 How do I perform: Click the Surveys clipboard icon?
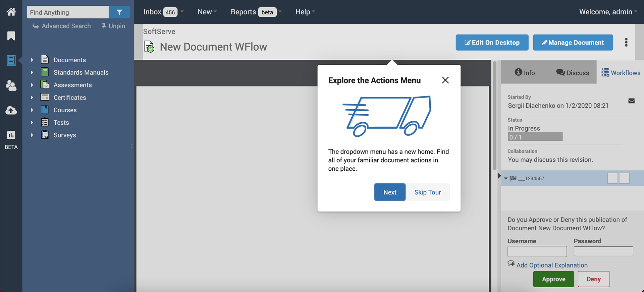(x=45, y=135)
